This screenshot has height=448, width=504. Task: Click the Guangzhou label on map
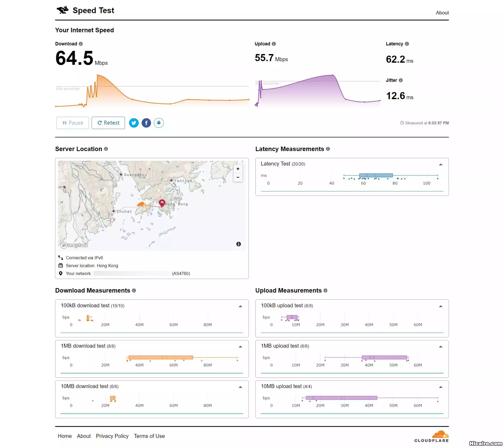pos(135,175)
